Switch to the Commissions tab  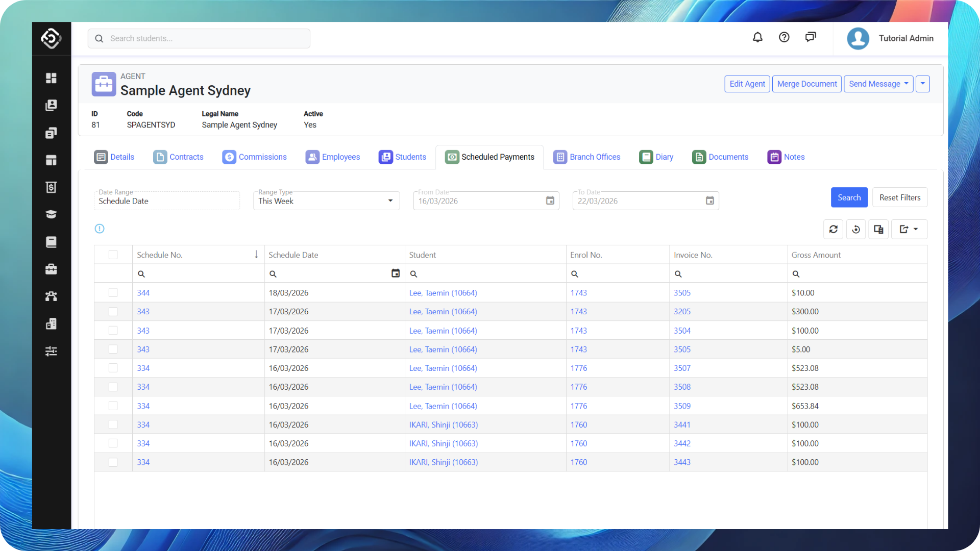[x=255, y=157]
